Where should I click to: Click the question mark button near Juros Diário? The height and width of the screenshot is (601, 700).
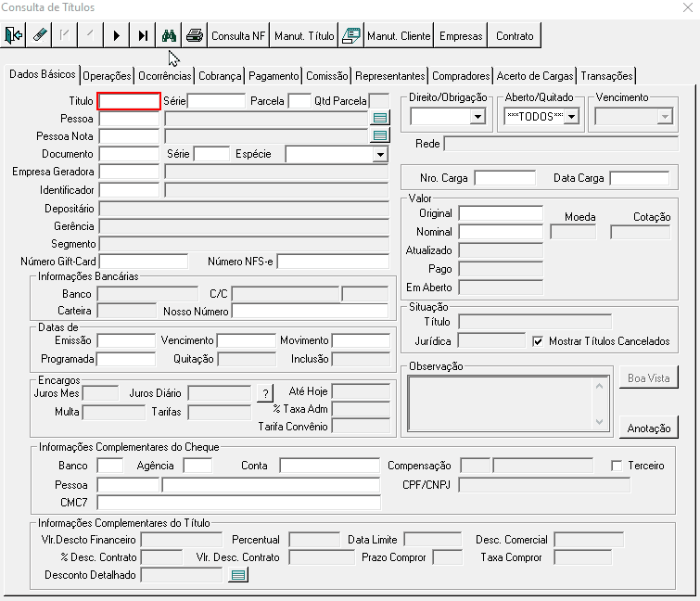coord(265,393)
